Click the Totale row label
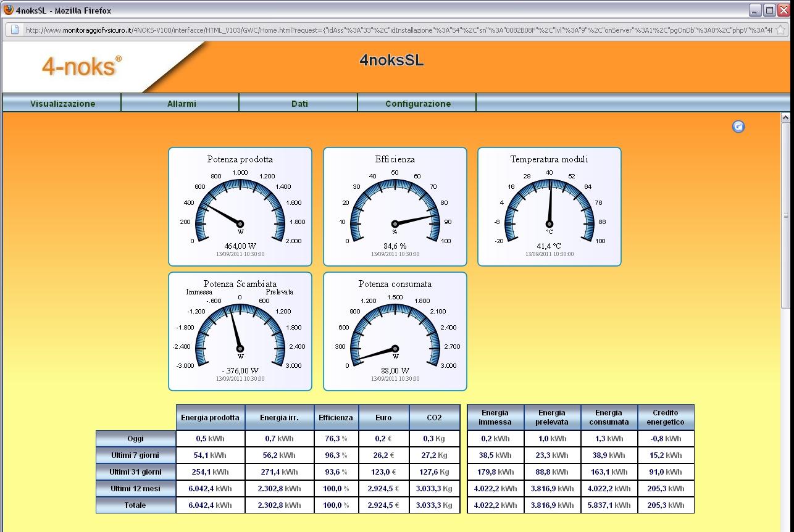 coord(136,505)
